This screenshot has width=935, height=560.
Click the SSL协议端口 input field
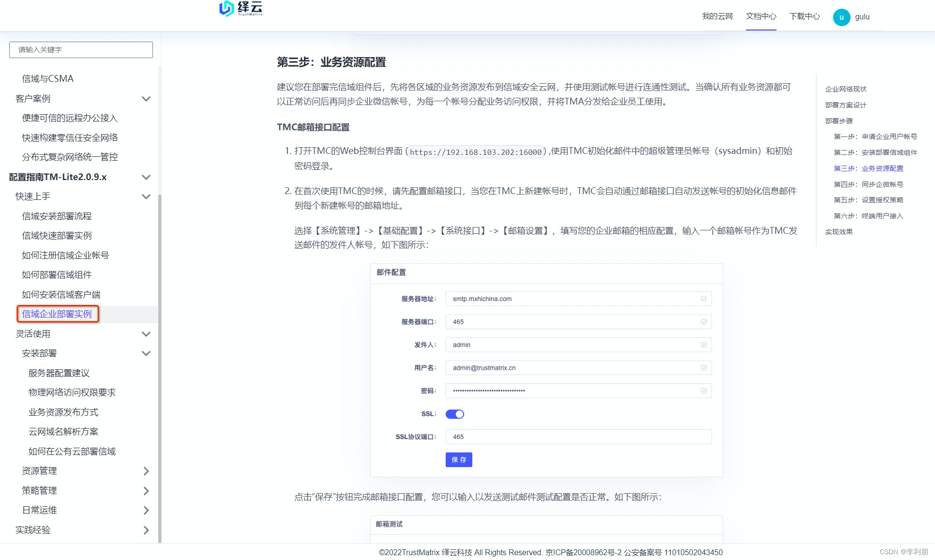pos(578,437)
